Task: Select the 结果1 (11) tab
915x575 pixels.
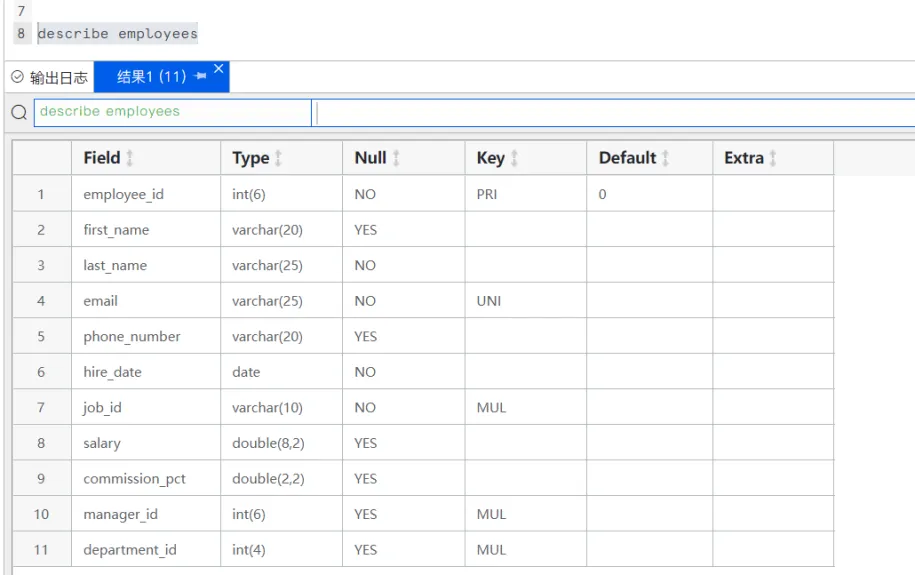Action: pos(152,76)
